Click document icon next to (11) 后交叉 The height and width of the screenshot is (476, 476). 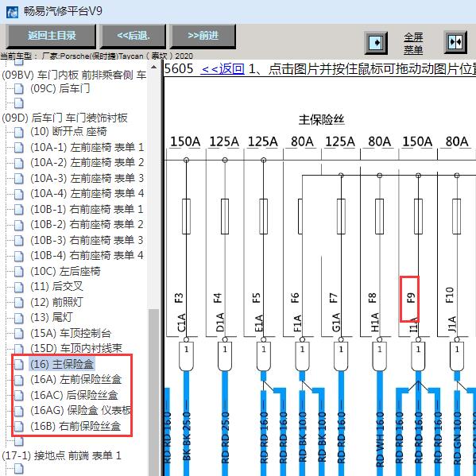click(18, 287)
